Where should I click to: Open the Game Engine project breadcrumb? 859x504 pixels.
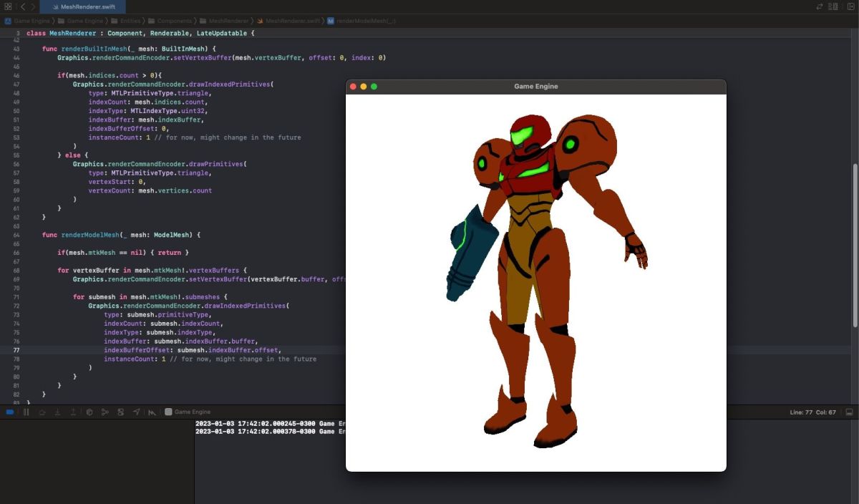pos(27,21)
